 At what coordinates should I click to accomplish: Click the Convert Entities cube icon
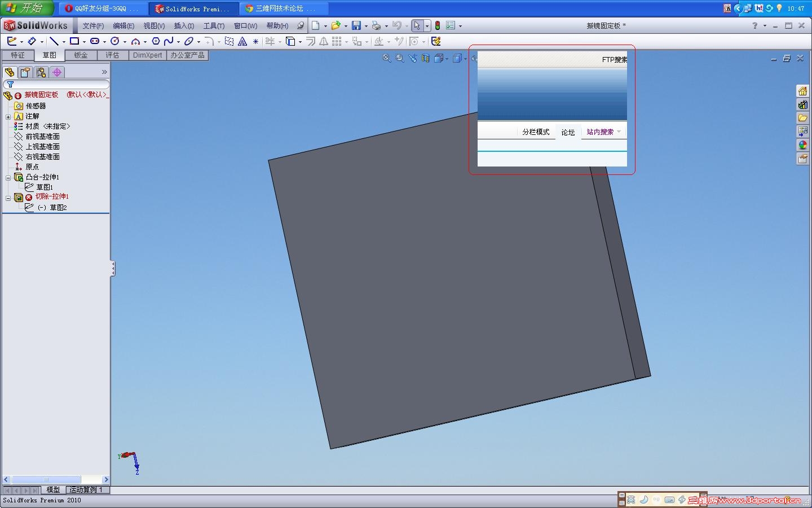(290, 41)
